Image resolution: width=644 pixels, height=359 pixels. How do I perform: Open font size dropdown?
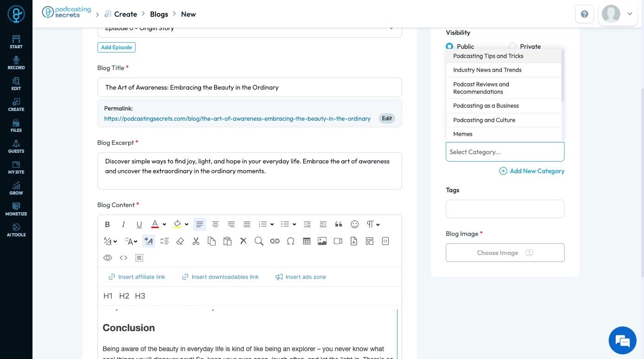point(132,241)
